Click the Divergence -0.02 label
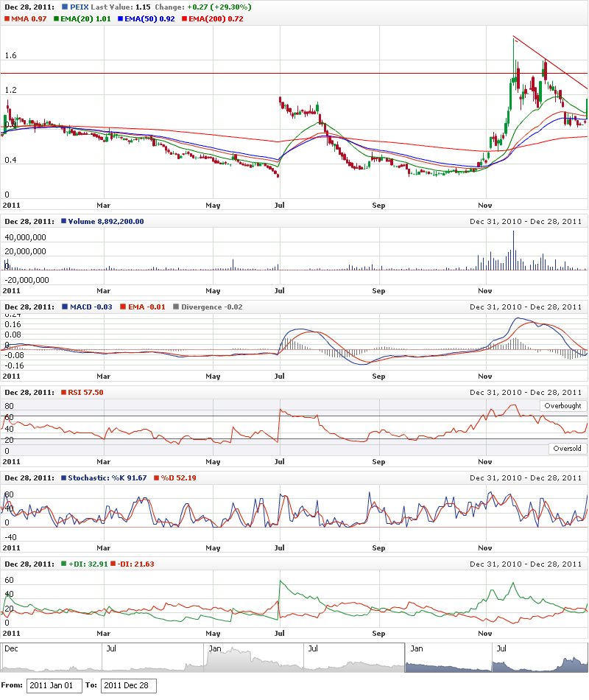The height and width of the screenshot is (700, 589). (212, 307)
